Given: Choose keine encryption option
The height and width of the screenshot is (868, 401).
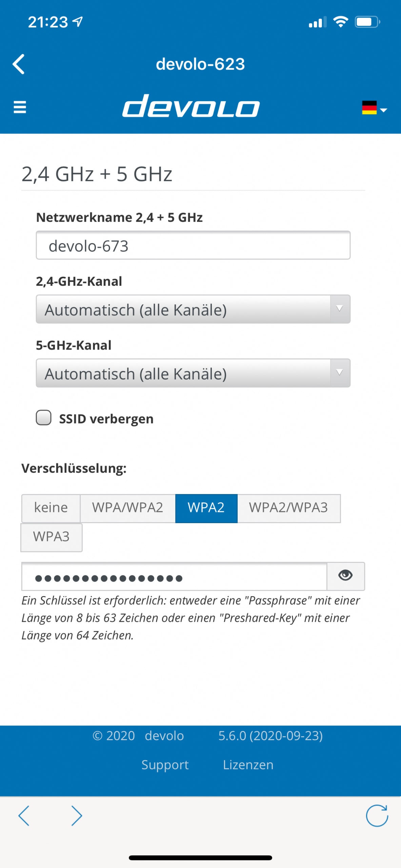Looking at the screenshot, I should point(51,508).
